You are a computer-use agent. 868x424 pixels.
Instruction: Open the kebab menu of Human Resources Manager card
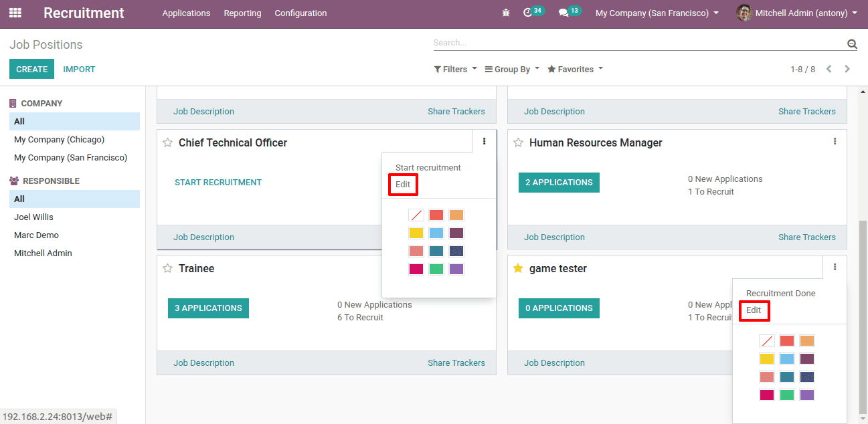pyautogui.click(x=835, y=141)
